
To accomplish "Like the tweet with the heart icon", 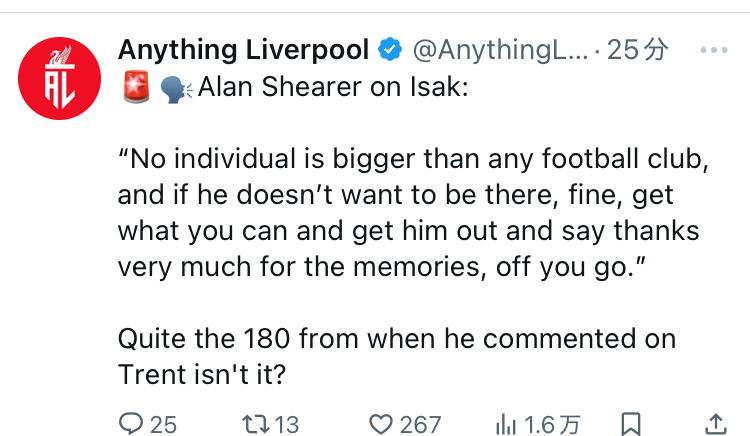I will (x=381, y=424).
